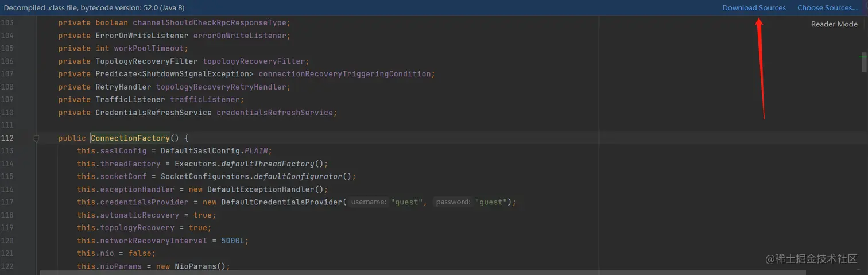Click gutter line number 111
This screenshot has width=868, height=275.
pos(7,125)
